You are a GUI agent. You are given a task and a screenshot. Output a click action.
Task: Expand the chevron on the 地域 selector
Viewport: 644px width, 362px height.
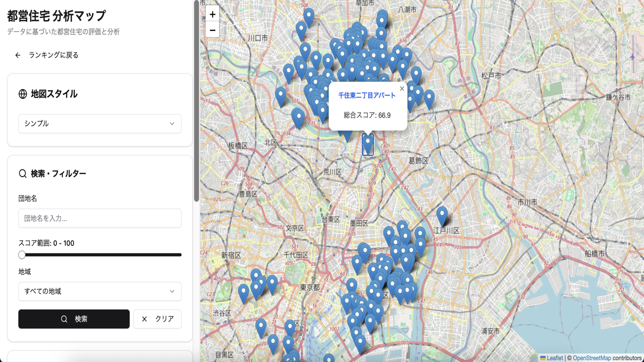point(172,291)
